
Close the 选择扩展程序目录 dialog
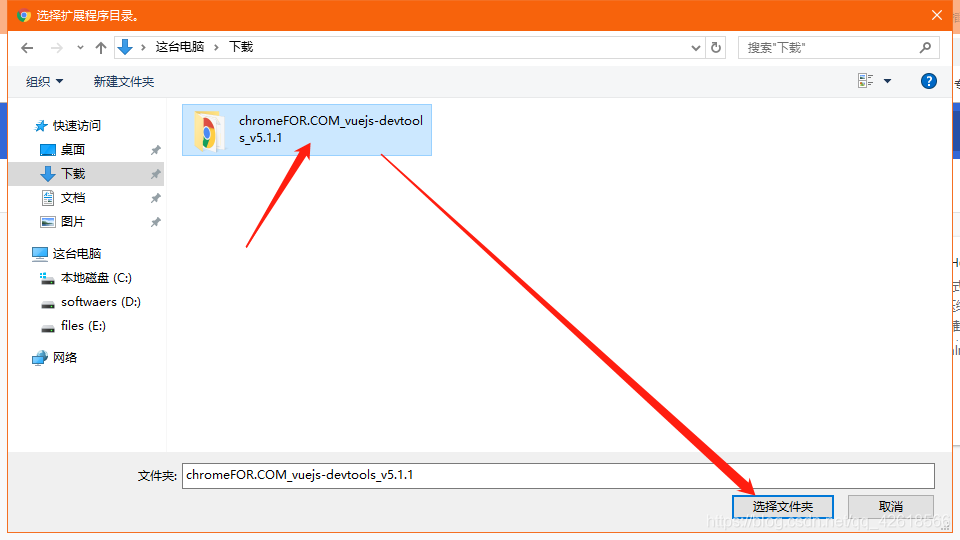pyautogui.click(x=937, y=15)
